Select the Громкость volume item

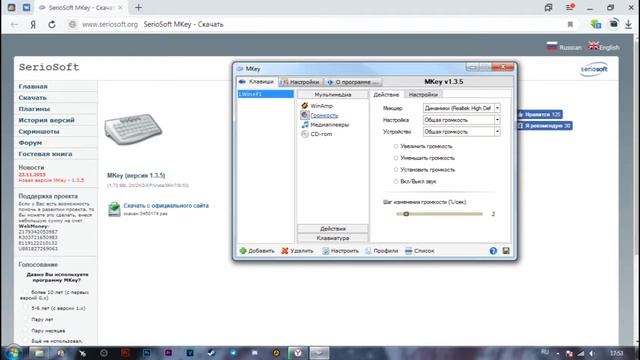pos(324,116)
